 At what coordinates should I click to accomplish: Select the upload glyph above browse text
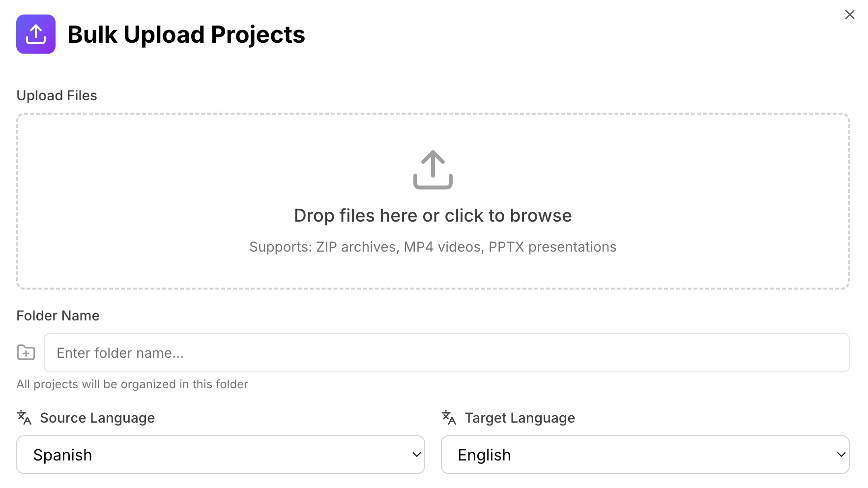(x=433, y=170)
